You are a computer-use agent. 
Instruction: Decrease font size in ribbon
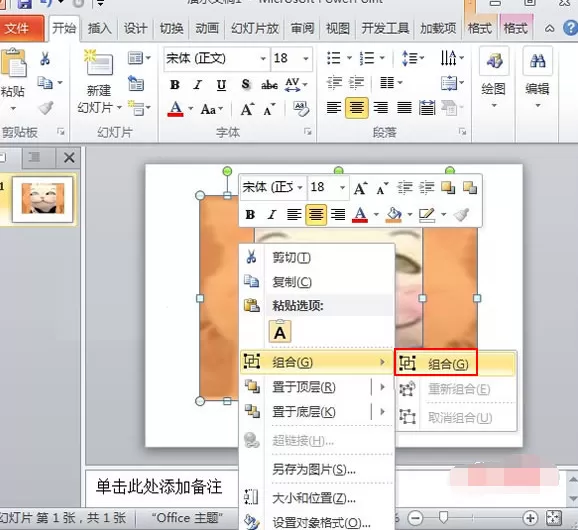pos(269,109)
